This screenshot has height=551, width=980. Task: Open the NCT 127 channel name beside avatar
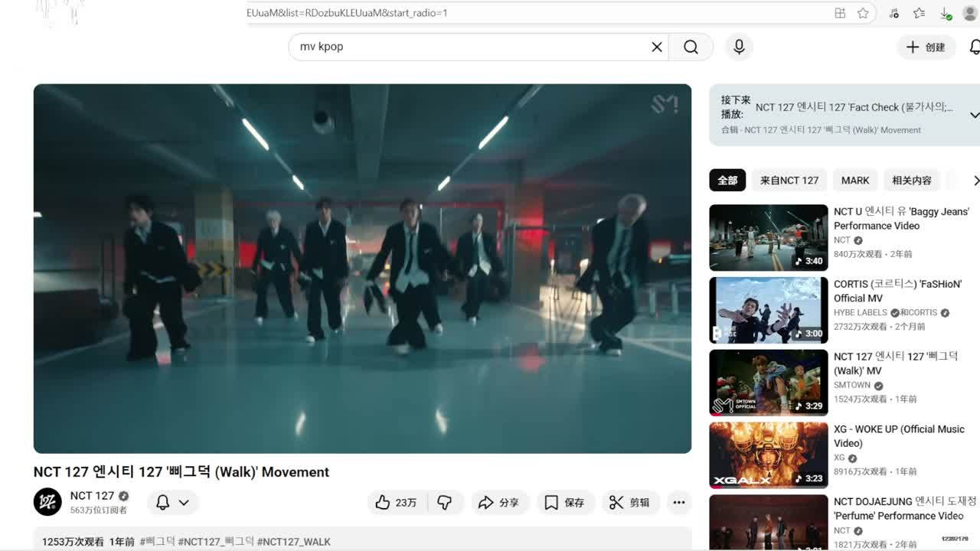[92, 496]
